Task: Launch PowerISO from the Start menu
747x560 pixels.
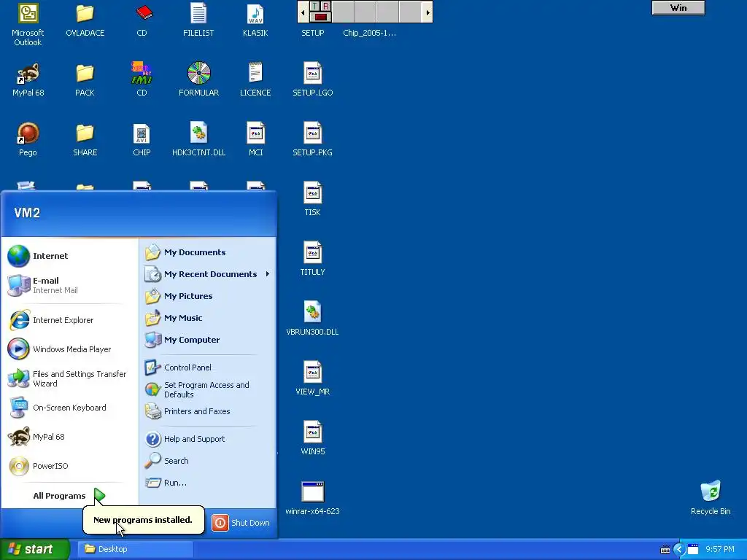Action: point(69,466)
